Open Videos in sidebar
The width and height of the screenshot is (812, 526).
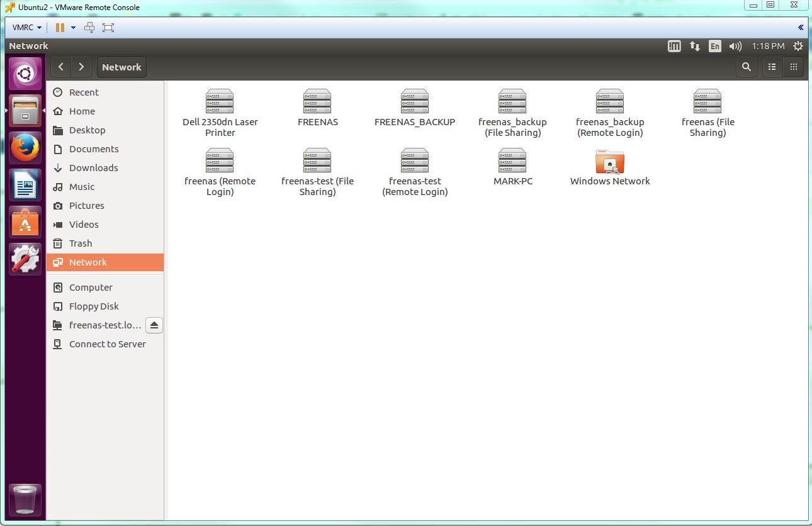coord(104,225)
